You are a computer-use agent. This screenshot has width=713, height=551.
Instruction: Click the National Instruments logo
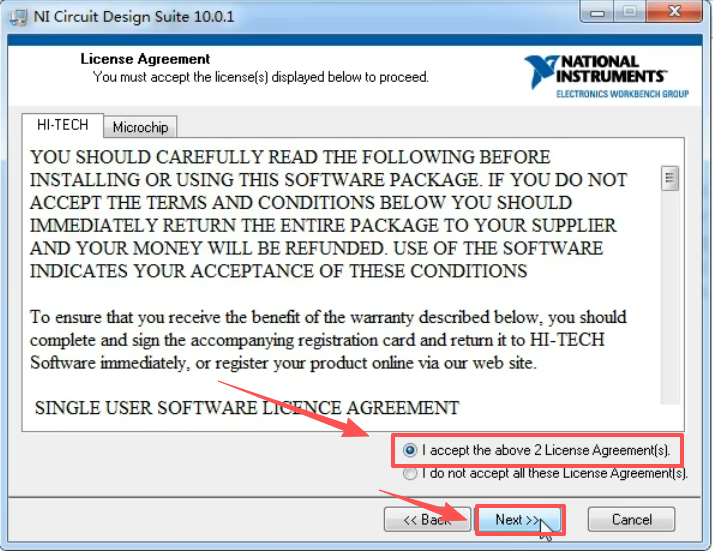pyautogui.click(x=607, y=77)
